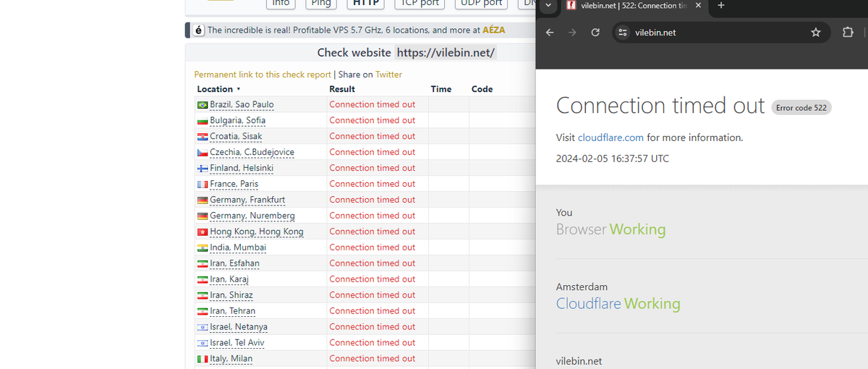
Task: Switch to the TCP port check tab
Action: (420, 4)
